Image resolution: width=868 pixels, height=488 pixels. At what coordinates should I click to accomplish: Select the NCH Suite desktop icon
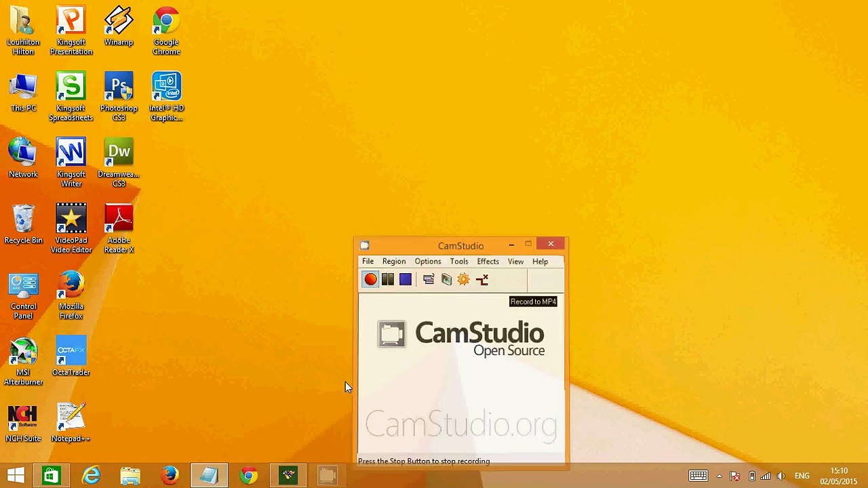tap(23, 423)
